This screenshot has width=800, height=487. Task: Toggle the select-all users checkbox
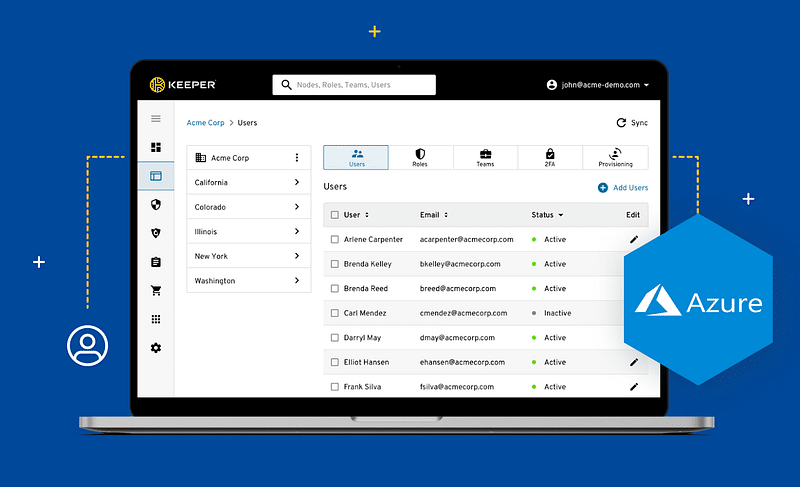tap(335, 215)
